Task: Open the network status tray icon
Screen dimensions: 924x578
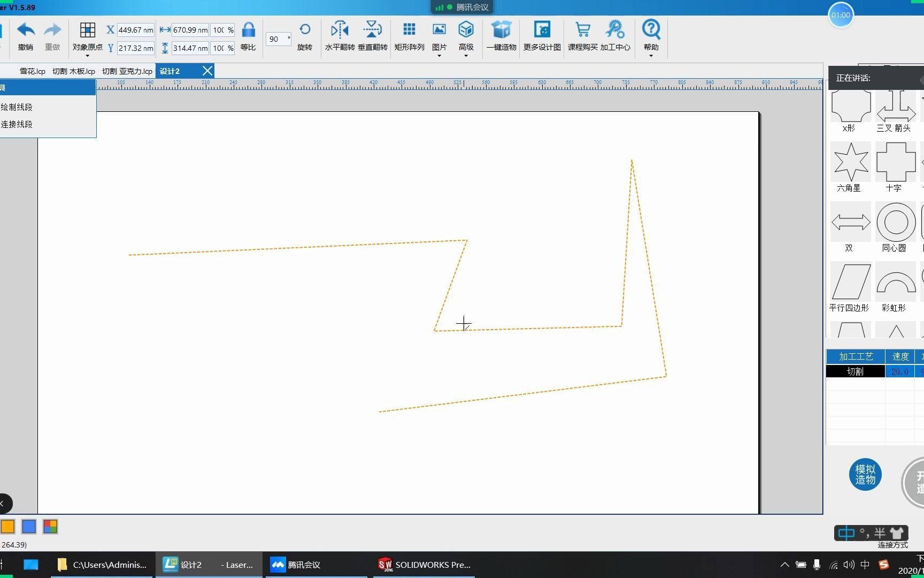Action: [x=833, y=565]
